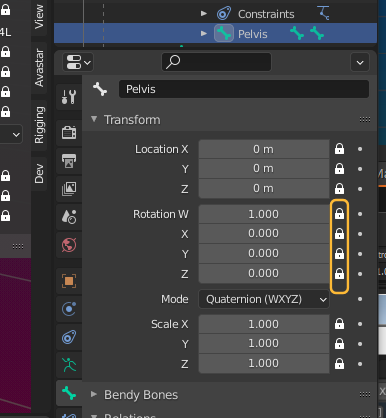Toggle the Location Z lock
The width and height of the screenshot is (386, 418).
(x=339, y=189)
